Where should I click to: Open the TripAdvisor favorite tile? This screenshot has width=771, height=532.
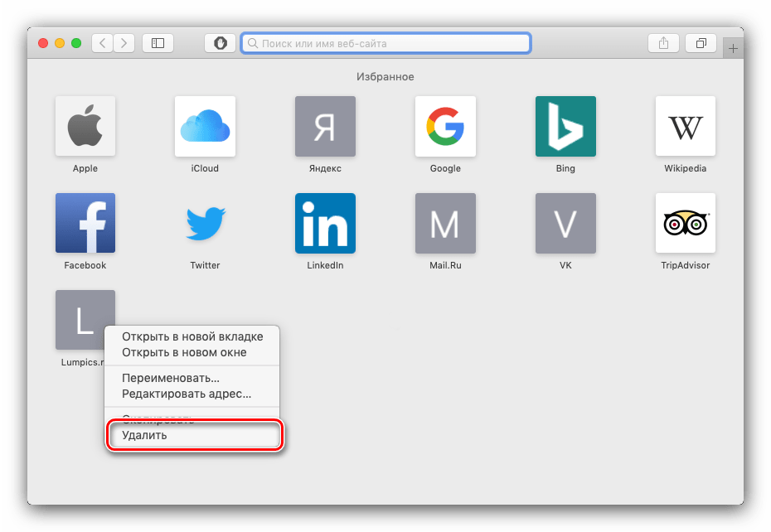686,224
